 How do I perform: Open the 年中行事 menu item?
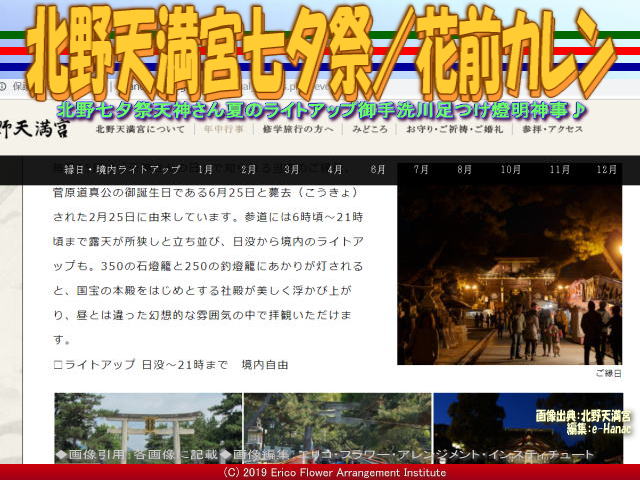tap(223, 129)
